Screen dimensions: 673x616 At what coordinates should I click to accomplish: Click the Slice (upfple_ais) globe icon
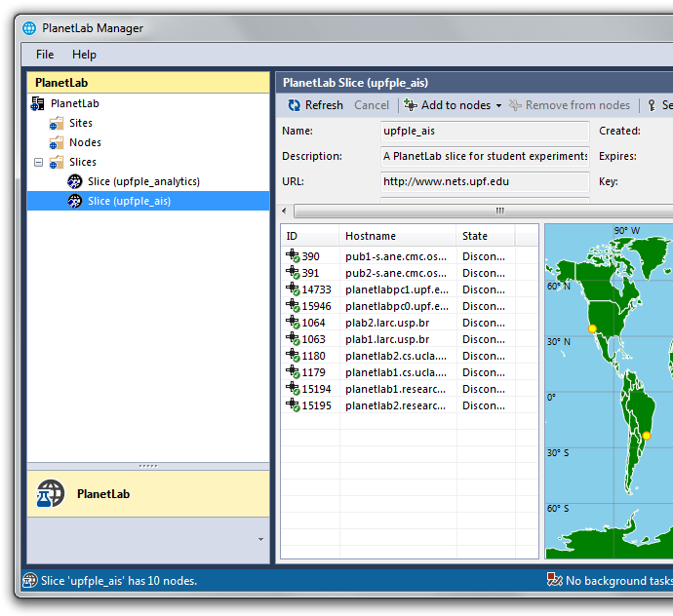(x=75, y=201)
